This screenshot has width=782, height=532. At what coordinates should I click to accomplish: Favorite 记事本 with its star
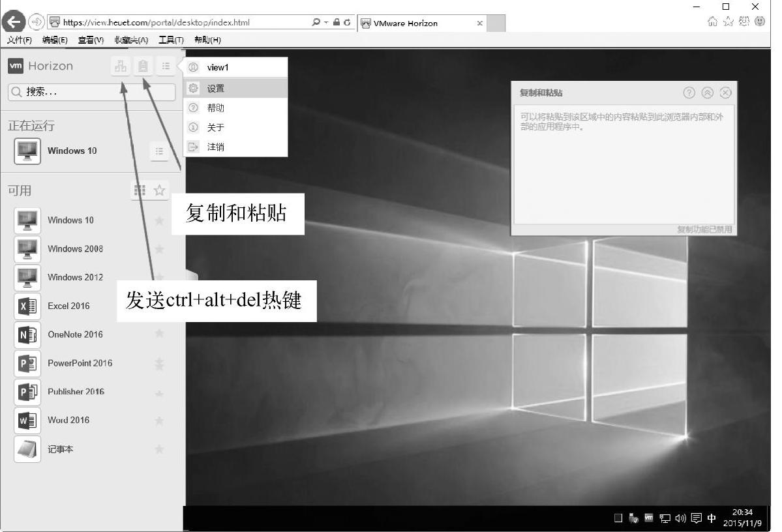pos(160,449)
